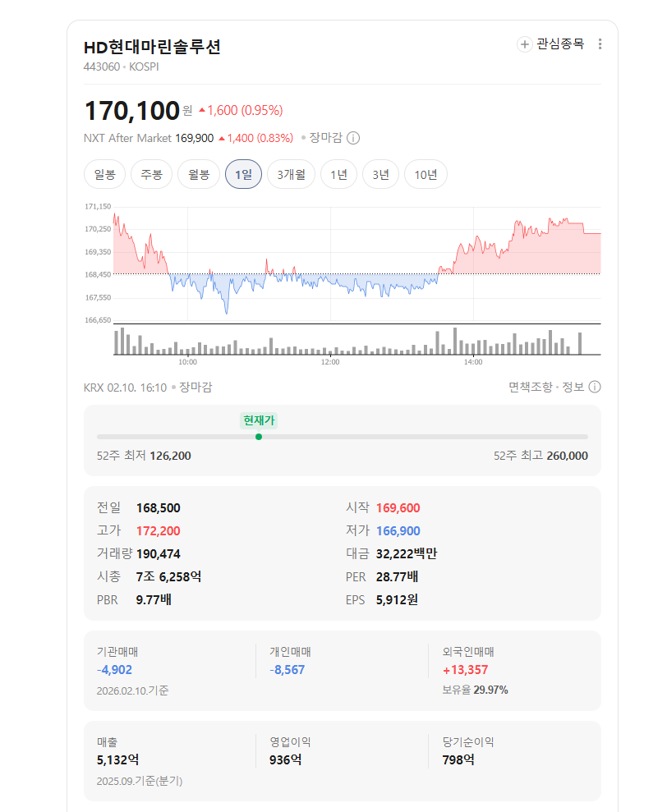This screenshot has height=812, width=667.
Task: Click the 당기순이익 value 798억
Action: click(x=458, y=760)
